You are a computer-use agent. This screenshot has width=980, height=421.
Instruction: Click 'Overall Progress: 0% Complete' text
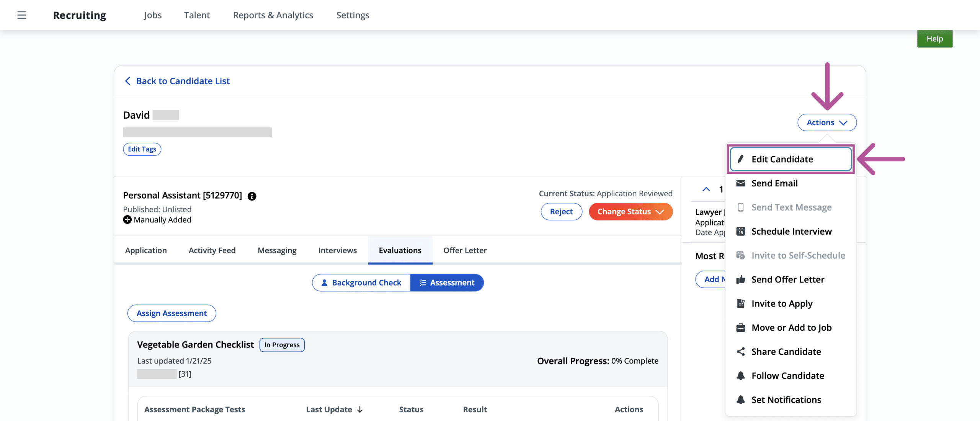pyautogui.click(x=598, y=361)
